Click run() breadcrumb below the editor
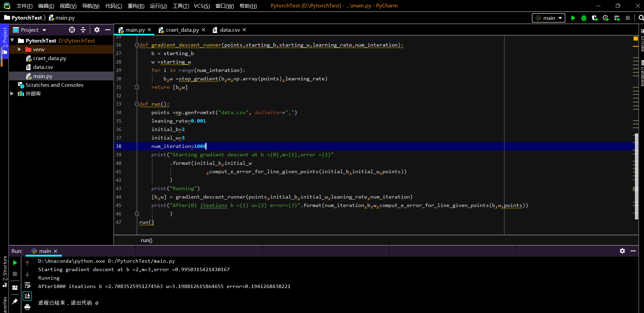644x313 pixels. point(147,240)
